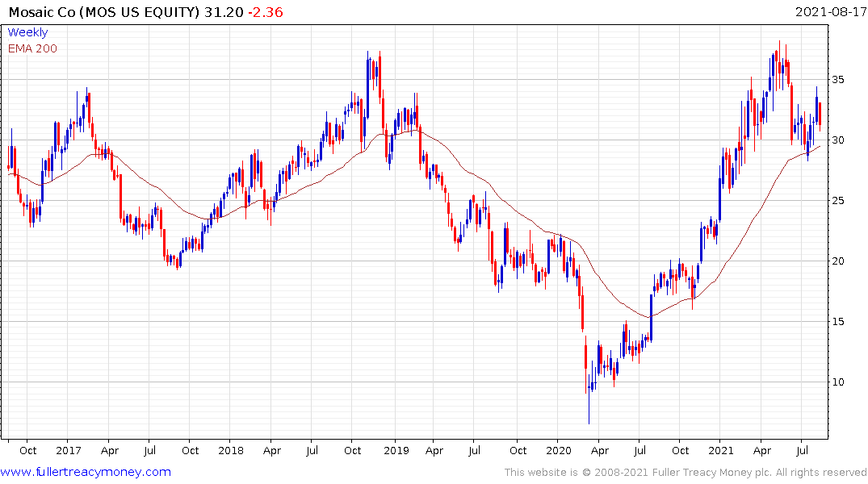Click the chart date 2021-08-17
The width and height of the screenshot is (868, 484).
831,11
